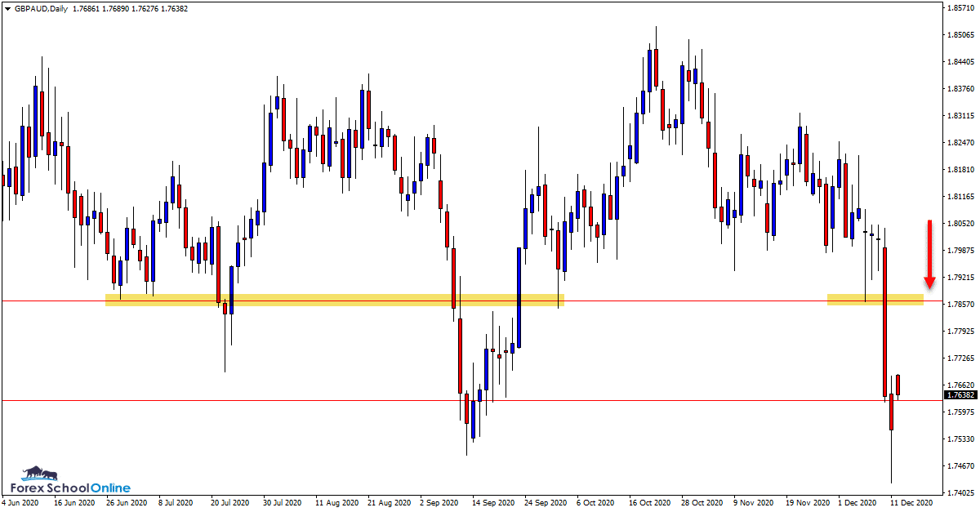980x512 pixels.
Task: Click the 30 Jul 2020 date label
Action: [x=283, y=504]
